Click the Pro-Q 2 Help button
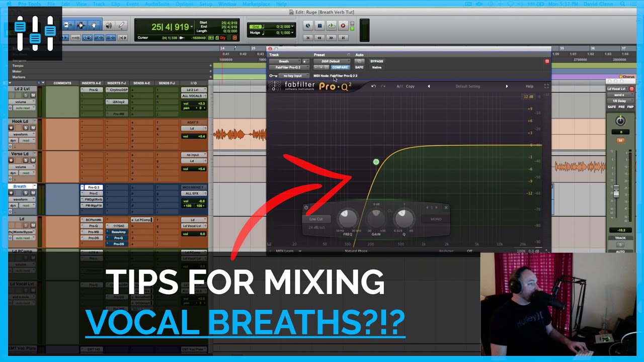 point(529,86)
